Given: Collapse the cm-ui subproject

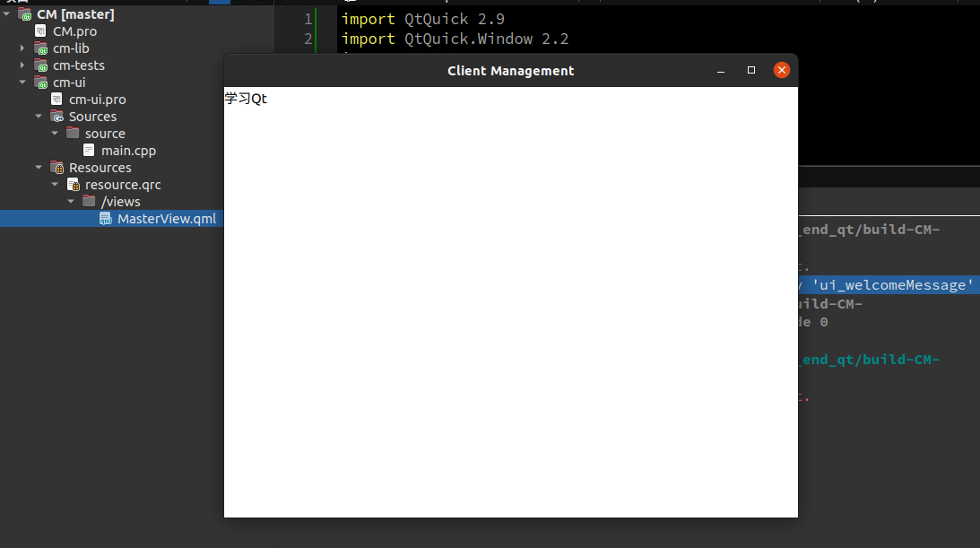Looking at the screenshot, I should tap(22, 82).
